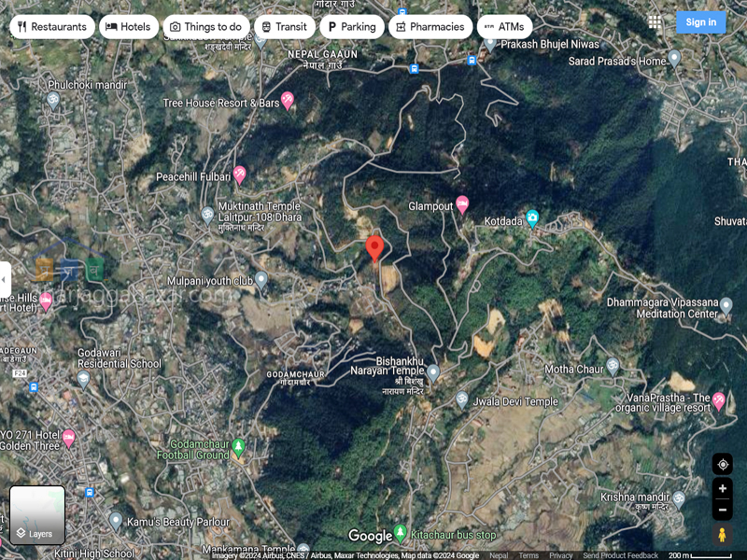
Task: Select the Restaurants category chip
Action: click(52, 27)
